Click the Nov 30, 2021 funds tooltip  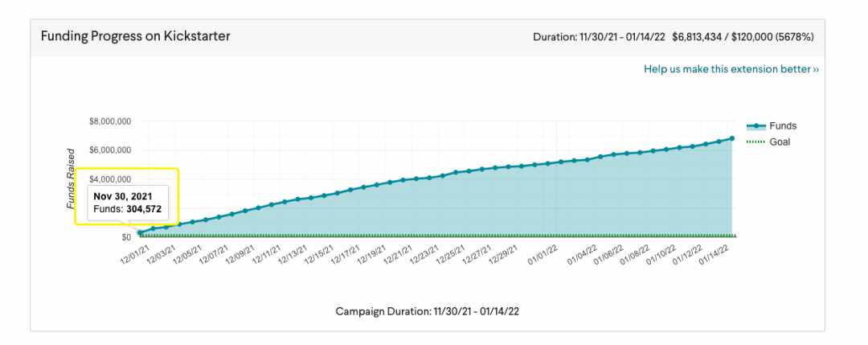pos(126,203)
